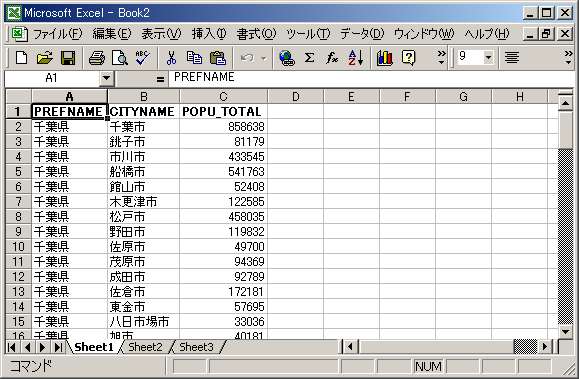
Task: Open the font size dropdown showing 9
Action: click(489, 57)
